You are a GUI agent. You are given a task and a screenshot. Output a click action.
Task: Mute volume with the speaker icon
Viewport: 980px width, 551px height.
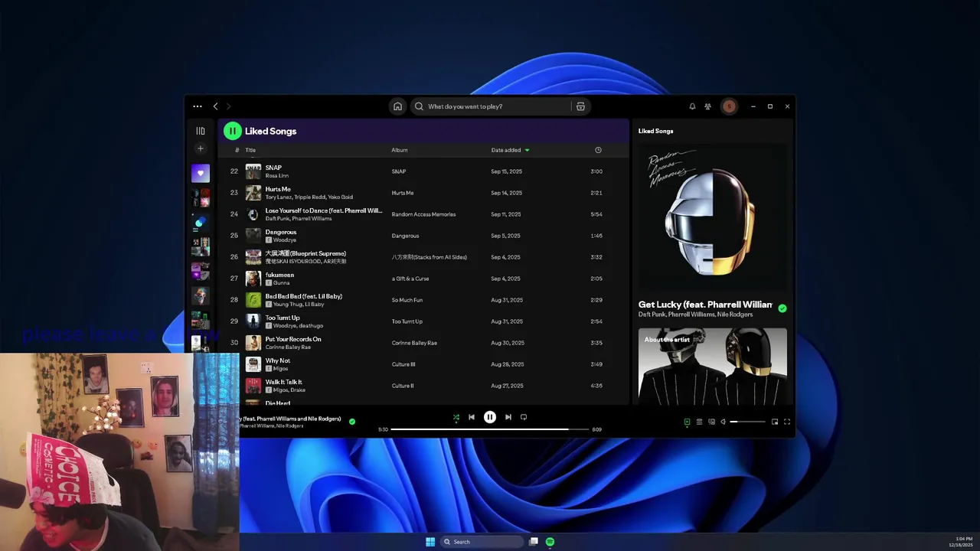coord(723,422)
